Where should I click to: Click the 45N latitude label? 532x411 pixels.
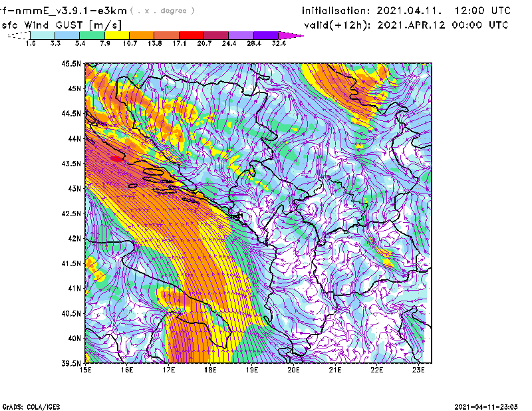point(74,88)
